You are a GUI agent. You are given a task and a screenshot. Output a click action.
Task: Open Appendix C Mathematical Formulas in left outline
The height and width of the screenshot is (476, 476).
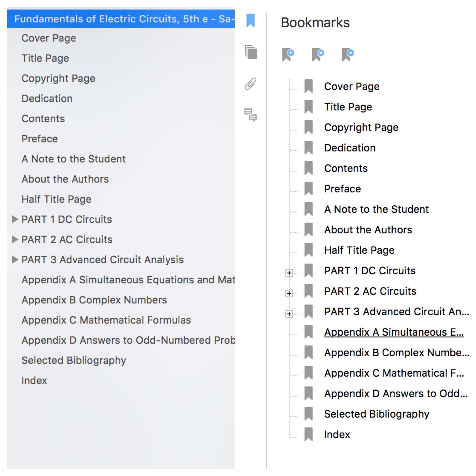tap(106, 320)
